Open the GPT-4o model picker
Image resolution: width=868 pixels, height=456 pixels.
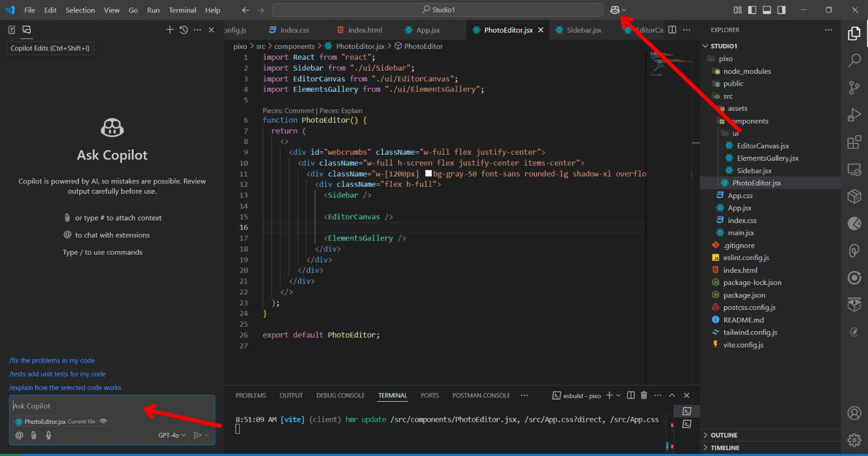point(172,435)
